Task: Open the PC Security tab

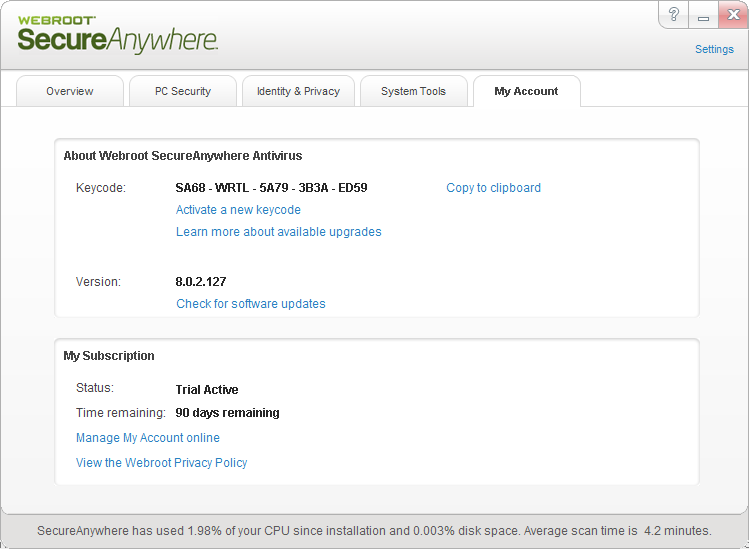Action: [x=183, y=91]
